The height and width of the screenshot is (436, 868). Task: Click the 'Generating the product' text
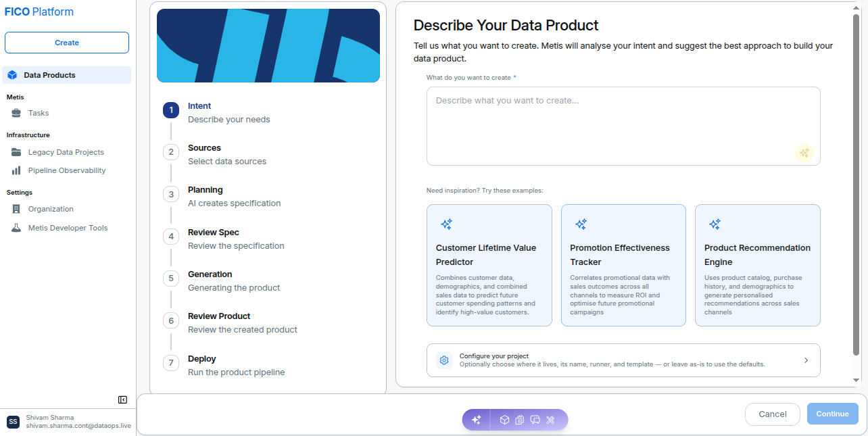tap(234, 288)
